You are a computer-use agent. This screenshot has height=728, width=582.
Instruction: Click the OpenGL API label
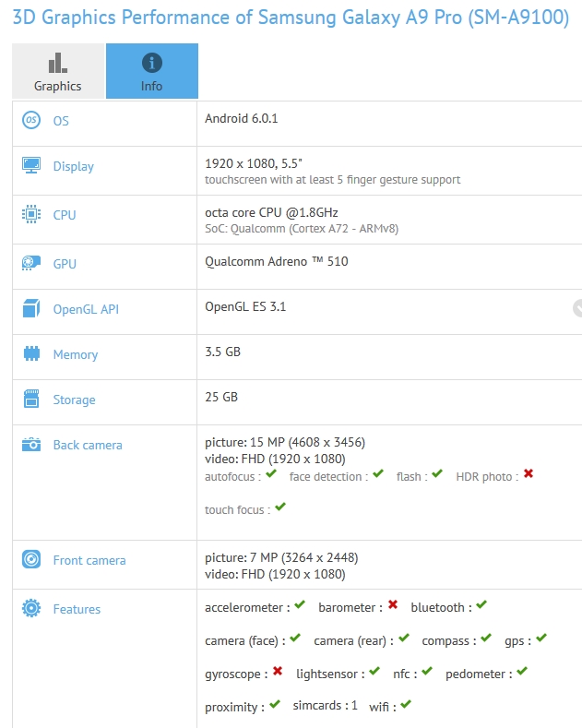pyautogui.click(x=86, y=309)
